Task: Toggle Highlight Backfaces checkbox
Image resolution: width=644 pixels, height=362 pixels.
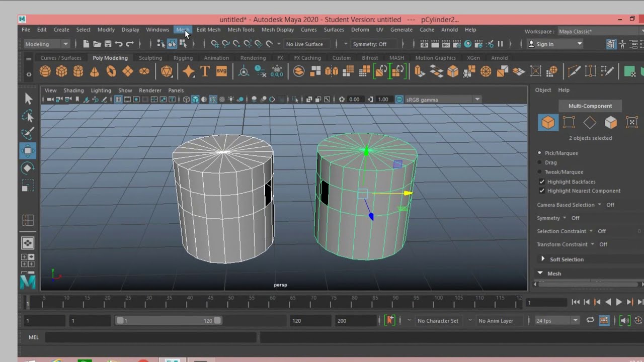Action: point(542,182)
